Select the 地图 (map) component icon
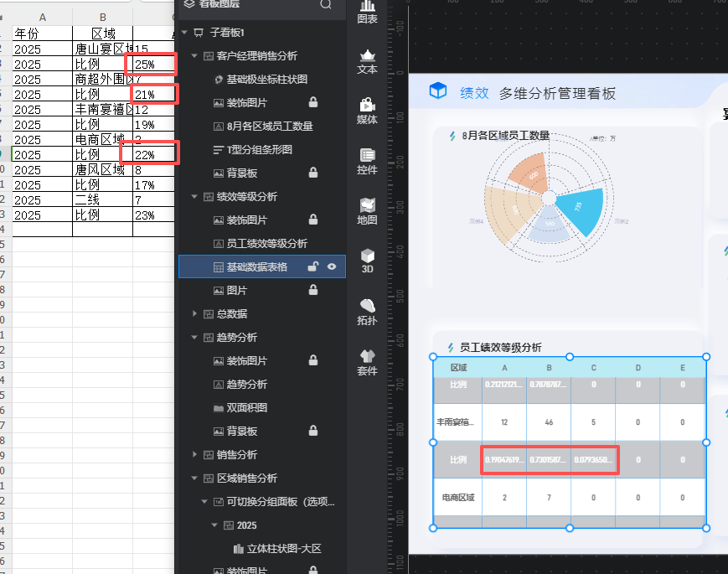The height and width of the screenshot is (574, 728). [x=367, y=211]
